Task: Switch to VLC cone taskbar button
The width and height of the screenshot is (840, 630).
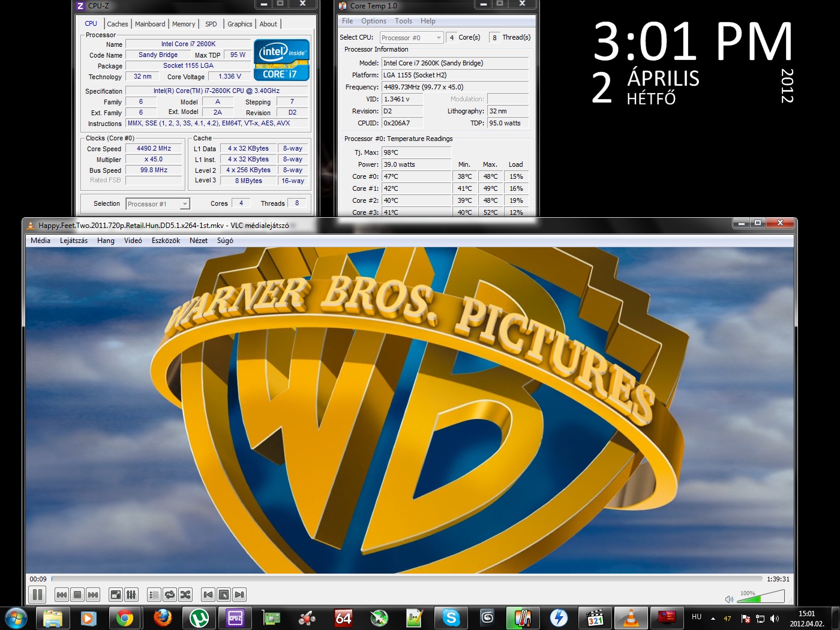Action: [631, 618]
